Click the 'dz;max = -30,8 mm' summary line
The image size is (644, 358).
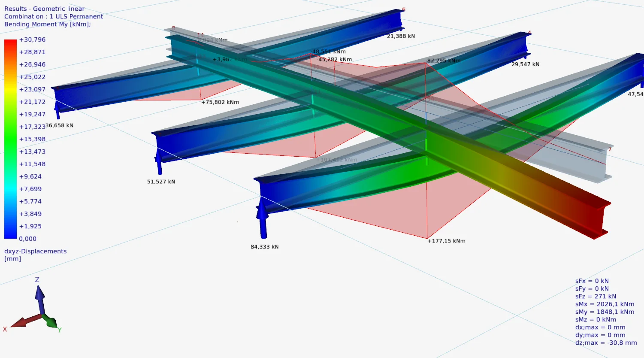tap(606, 343)
